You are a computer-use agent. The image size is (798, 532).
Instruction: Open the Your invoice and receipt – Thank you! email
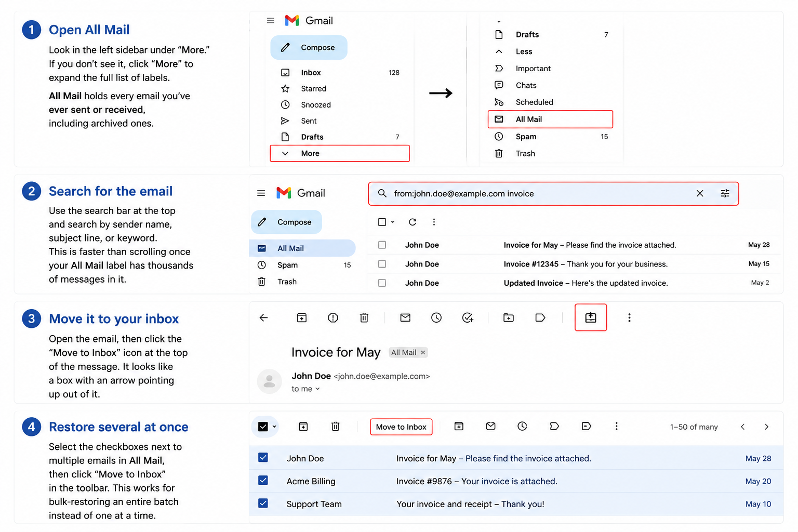point(516,504)
